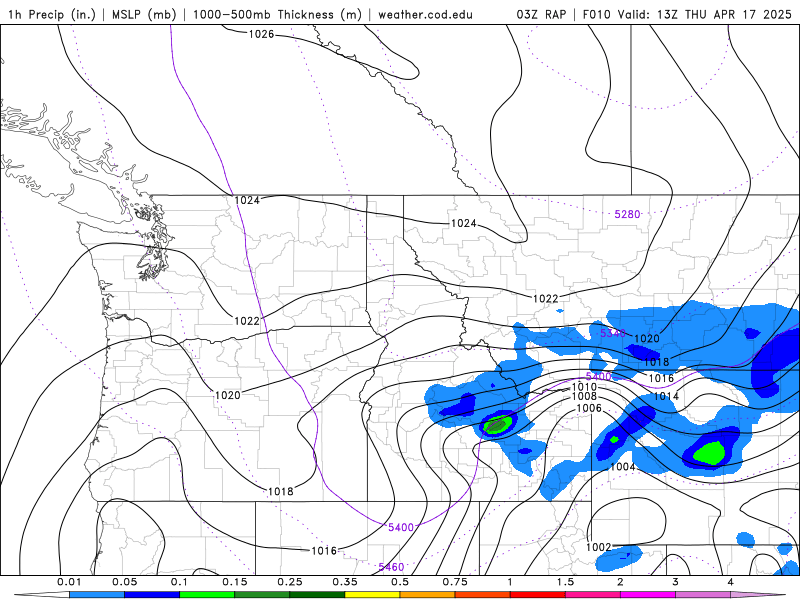Click the red 1–1.5 color bar segment
800x600 pixels.
(538, 595)
